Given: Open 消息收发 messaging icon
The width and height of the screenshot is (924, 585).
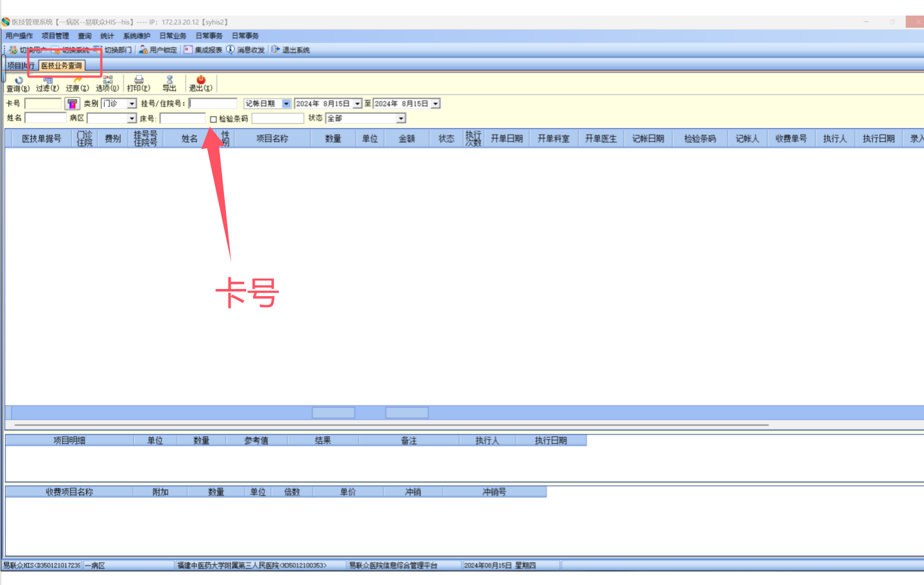Looking at the screenshot, I should click(x=231, y=50).
